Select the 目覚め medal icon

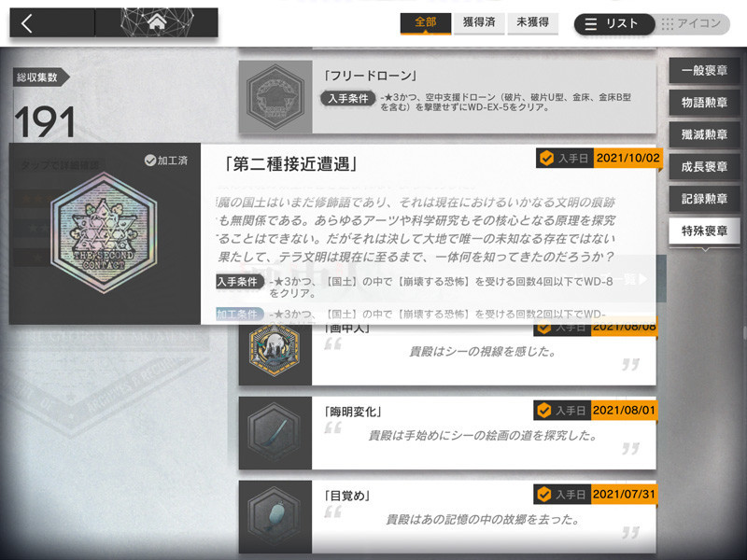pyautogui.click(x=275, y=517)
